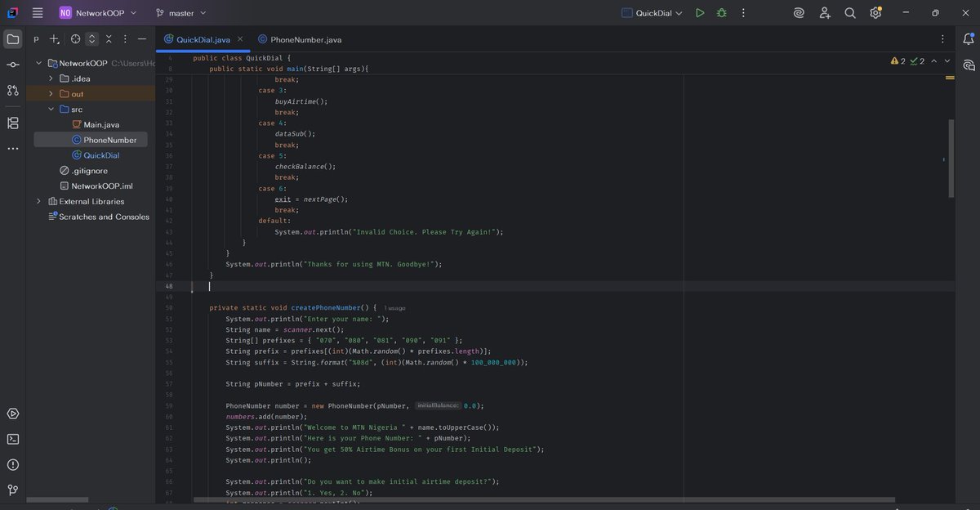This screenshot has height=510, width=980.
Task: Open the QuickDial run configuration dropdown
Action: click(x=651, y=13)
